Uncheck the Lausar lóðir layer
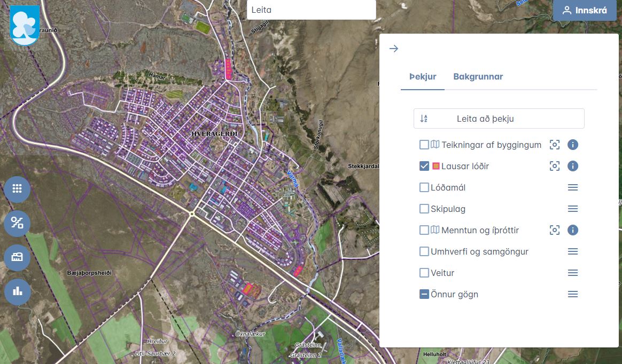The image size is (622, 364). coord(424,166)
